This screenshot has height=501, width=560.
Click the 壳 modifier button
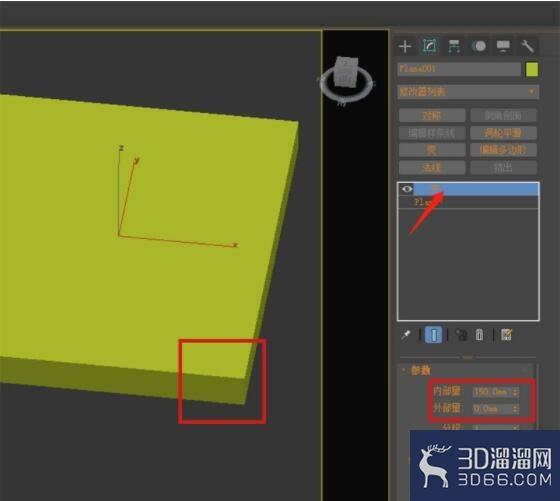tap(432, 150)
